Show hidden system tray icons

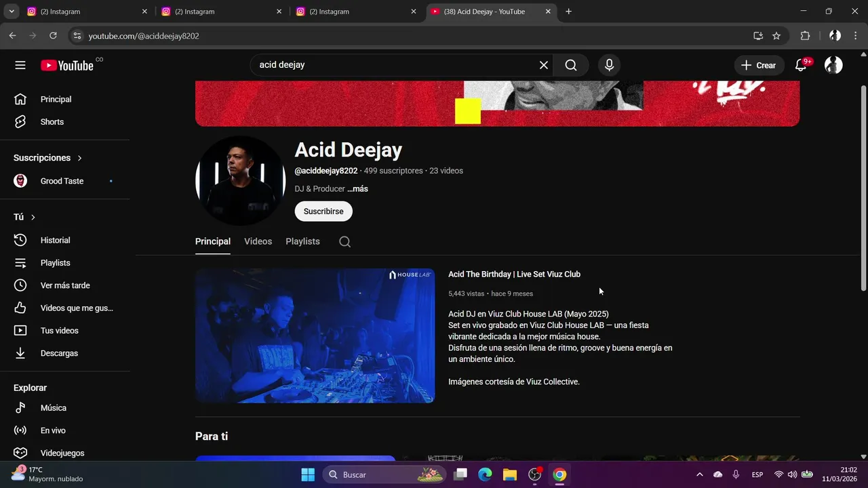click(699, 474)
